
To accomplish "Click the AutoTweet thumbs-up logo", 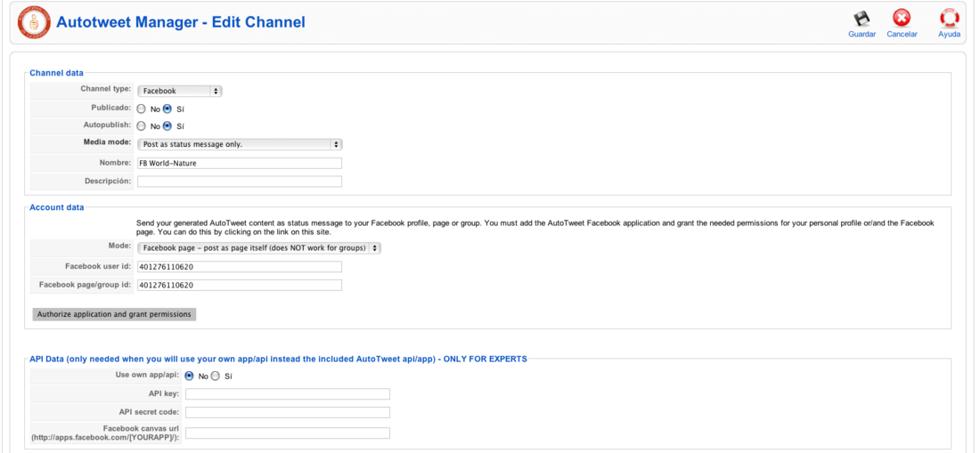I will [x=32, y=22].
